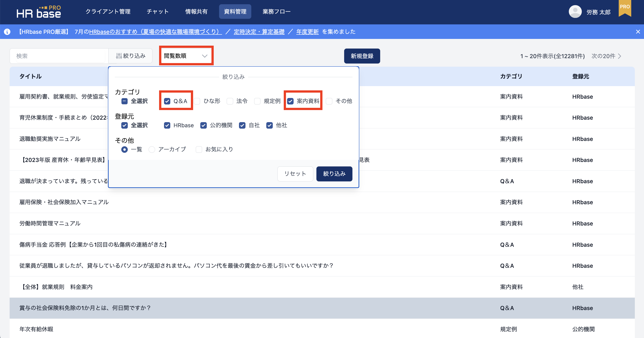The height and width of the screenshot is (338, 644).
Task: Click the 検索 search input field
Action: [x=60, y=56]
